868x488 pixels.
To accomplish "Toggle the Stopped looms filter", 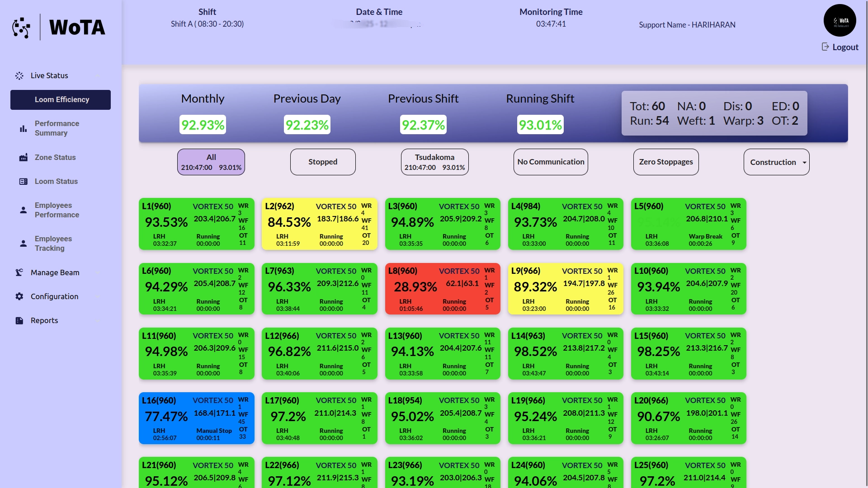I will [x=323, y=162].
